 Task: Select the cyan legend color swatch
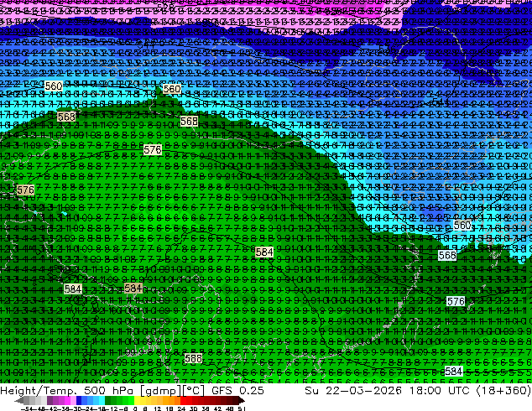pyautogui.click(x=102, y=401)
